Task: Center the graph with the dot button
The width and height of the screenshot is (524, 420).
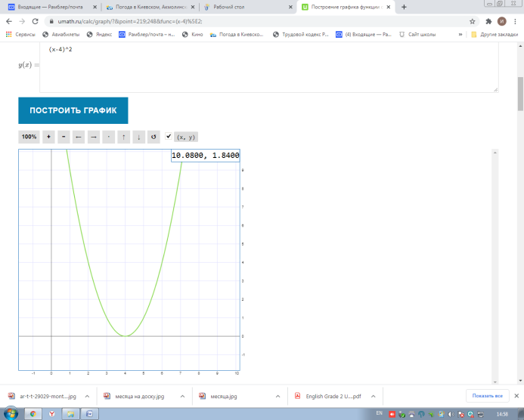Action: point(109,137)
